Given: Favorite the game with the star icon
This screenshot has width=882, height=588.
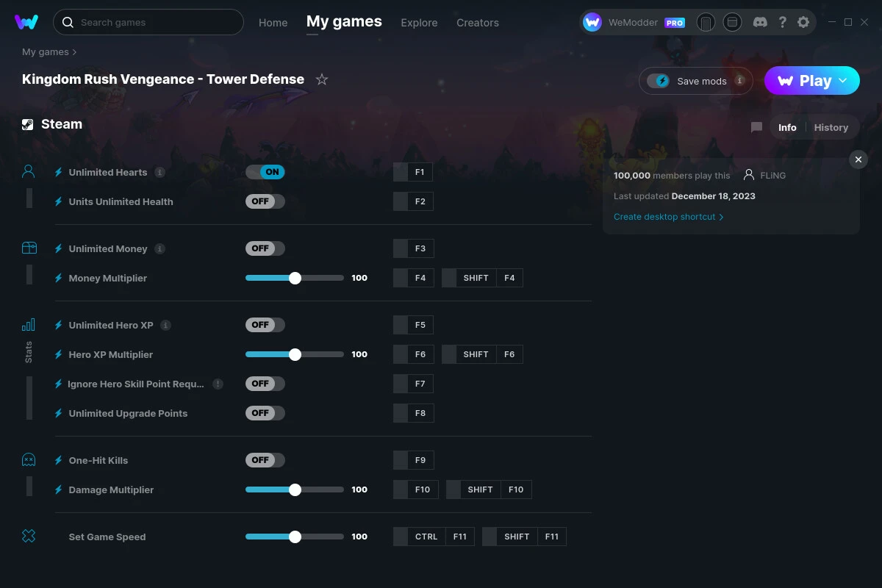Looking at the screenshot, I should click(322, 79).
